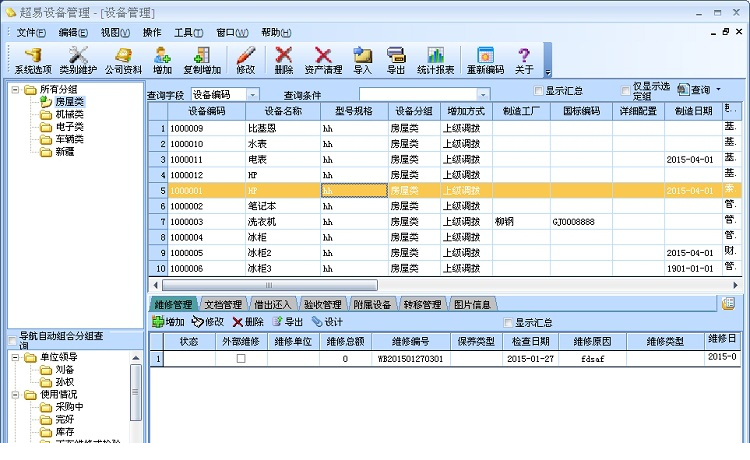The width and height of the screenshot is (750, 460).
Task: Click 删除 in the maintenance panel toolbar
Action: tap(248, 322)
